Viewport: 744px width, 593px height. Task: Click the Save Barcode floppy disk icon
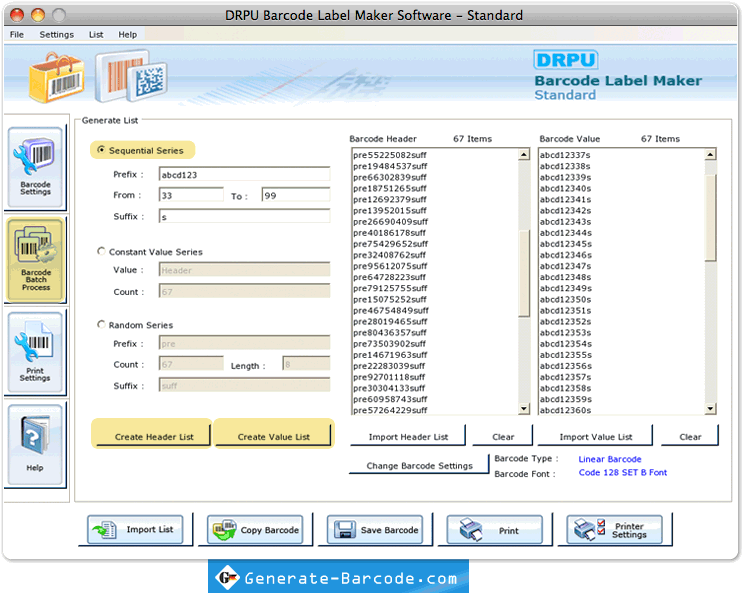click(x=345, y=529)
